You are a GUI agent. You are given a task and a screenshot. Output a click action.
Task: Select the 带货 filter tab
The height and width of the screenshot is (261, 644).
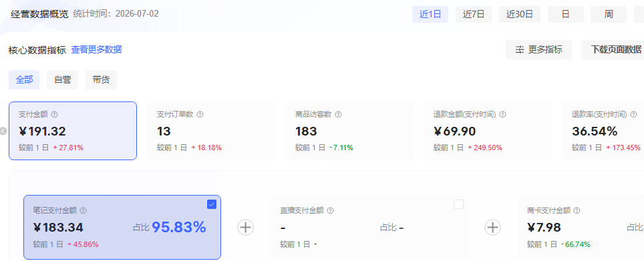coord(101,80)
